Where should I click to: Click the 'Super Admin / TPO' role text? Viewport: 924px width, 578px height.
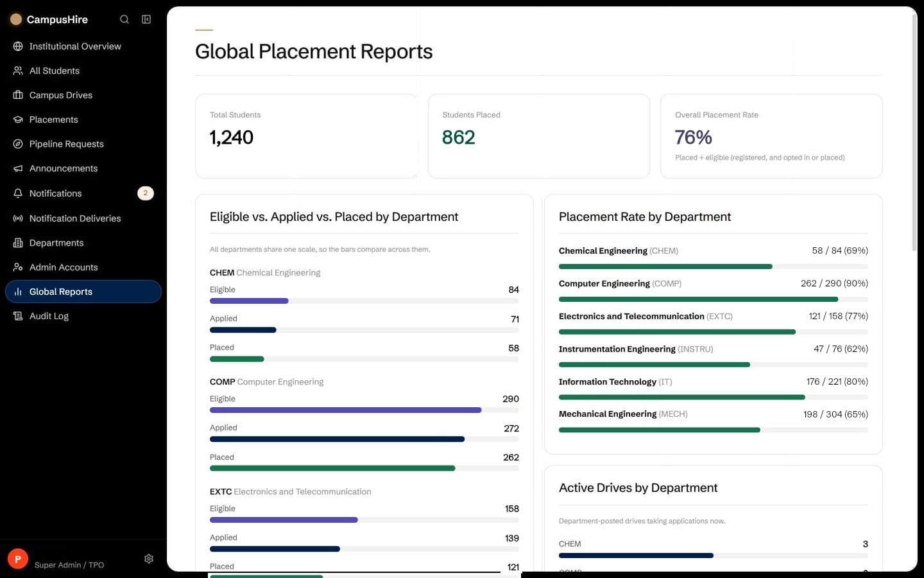tap(69, 565)
